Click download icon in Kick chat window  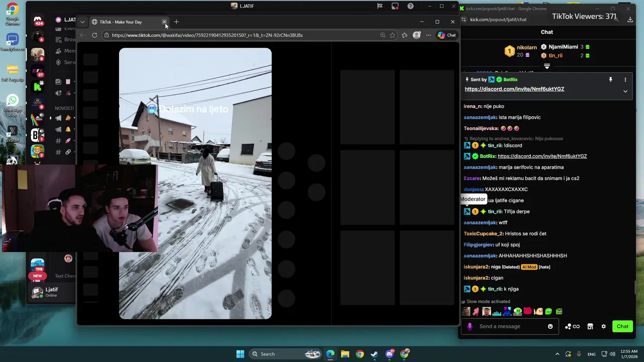tap(630, 20)
